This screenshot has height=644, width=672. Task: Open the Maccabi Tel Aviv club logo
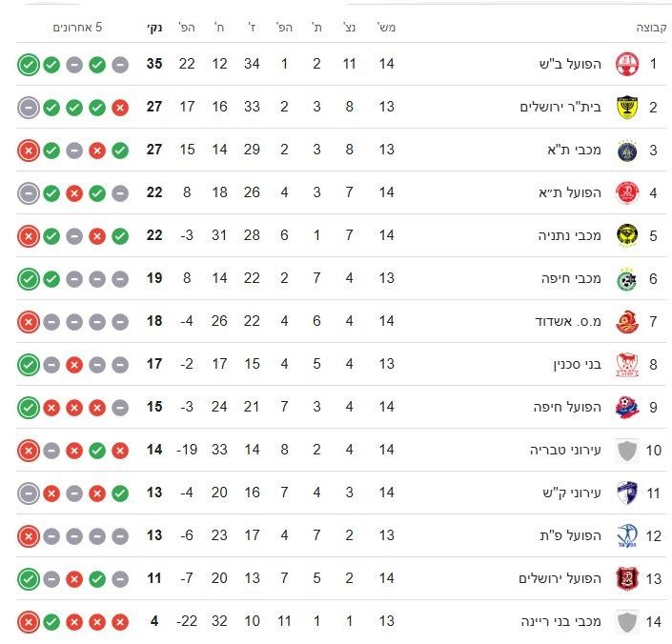coord(626,151)
